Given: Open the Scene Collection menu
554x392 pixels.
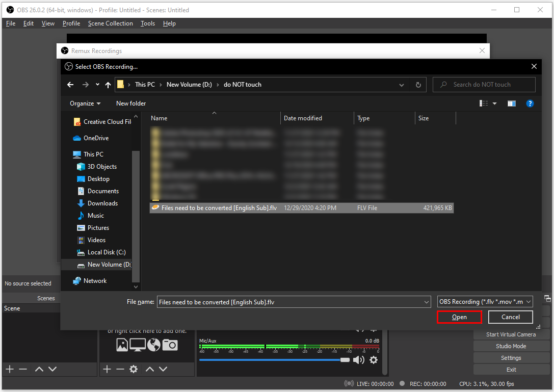Looking at the screenshot, I should click(x=110, y=23).
